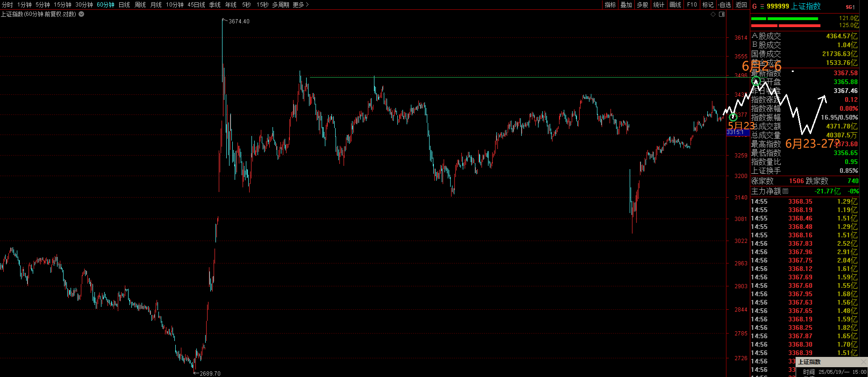Click the 叠加 overlay button
The image size is (868, 377).
pos(626,5)
